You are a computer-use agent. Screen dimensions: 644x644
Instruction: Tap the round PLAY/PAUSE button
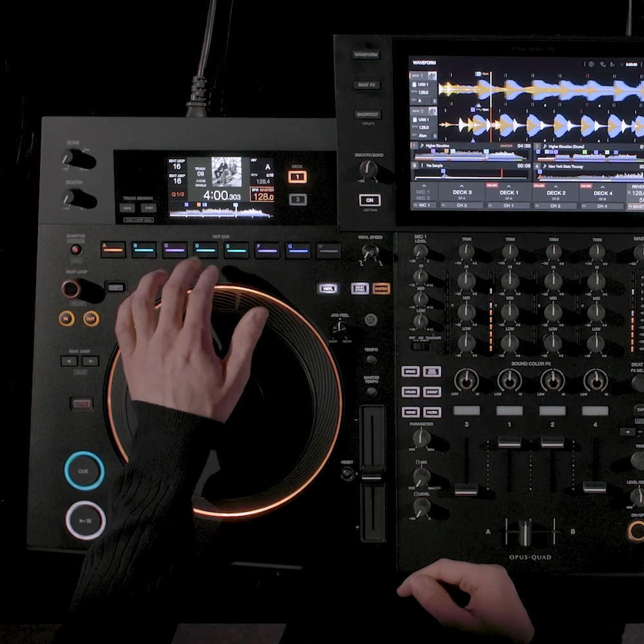point(86,520)
